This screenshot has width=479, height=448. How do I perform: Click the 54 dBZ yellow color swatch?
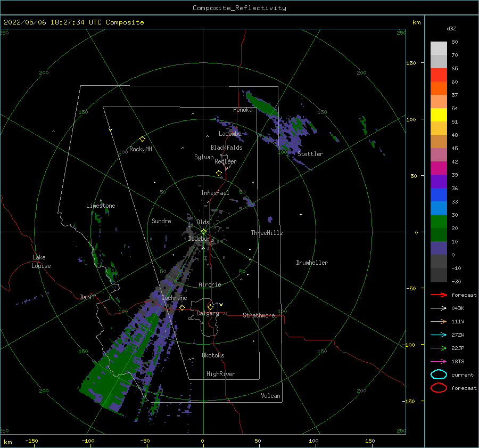coord(439,115)
